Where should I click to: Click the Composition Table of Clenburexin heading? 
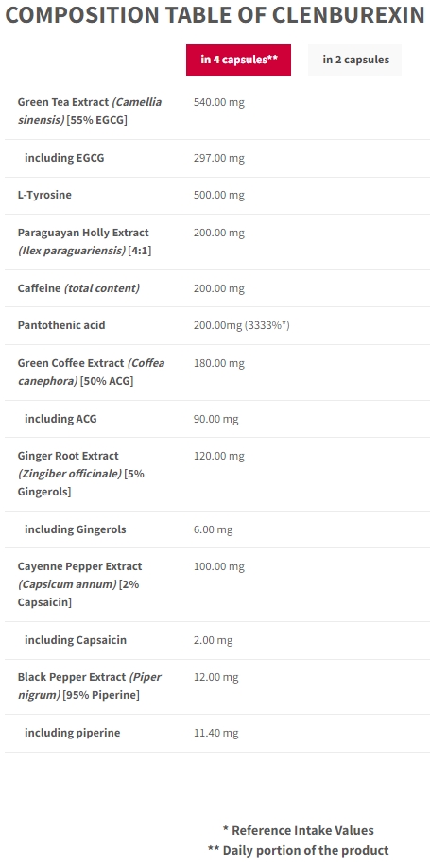pyautogui.click(x=215, y=15)
